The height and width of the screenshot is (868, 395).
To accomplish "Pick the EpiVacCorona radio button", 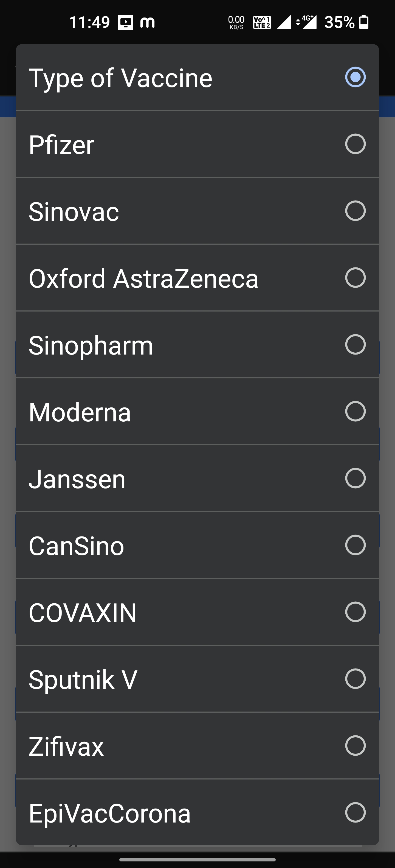I will 355,812.
